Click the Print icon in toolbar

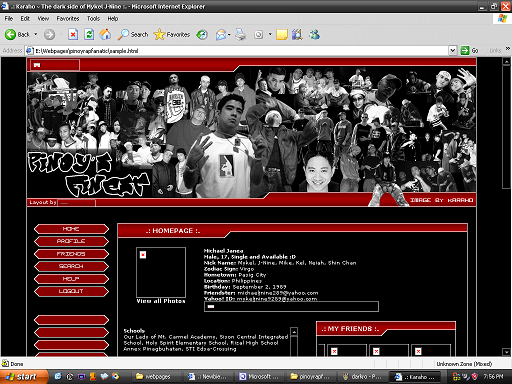tap(240, 34)
